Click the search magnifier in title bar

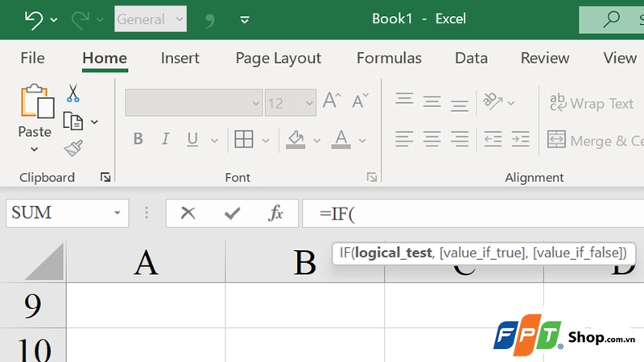611,19
